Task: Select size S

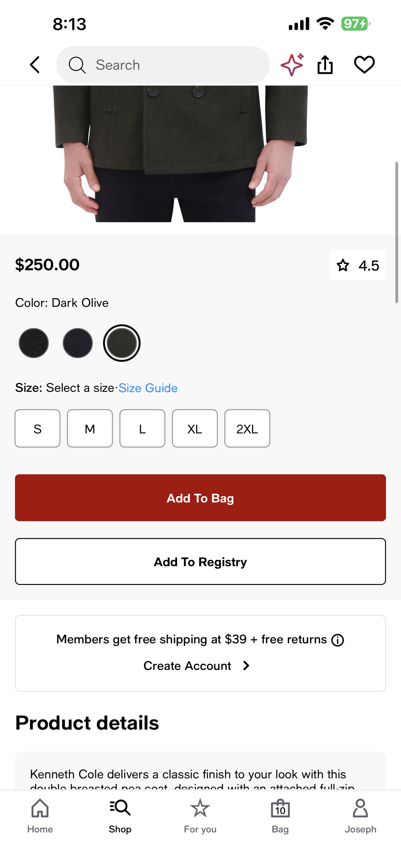Action: [37, 429]
